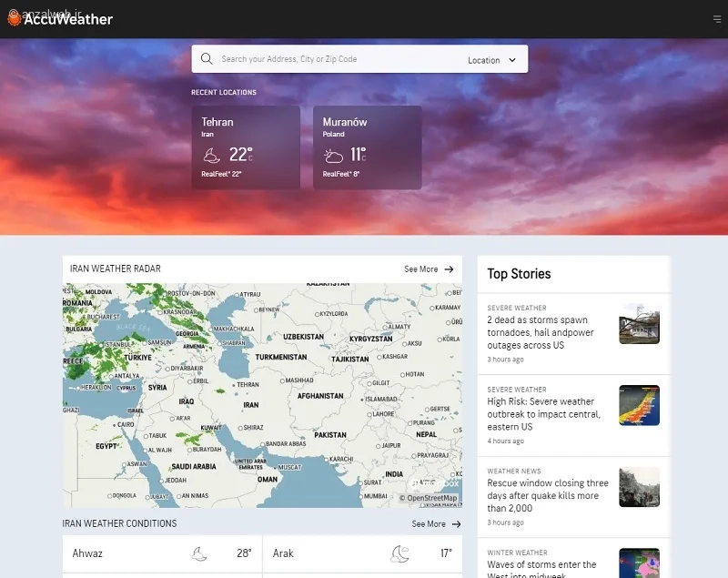This screenshot has width=728, height=578.
Task: Click the Weather News category label
Action: pos(514,472)
